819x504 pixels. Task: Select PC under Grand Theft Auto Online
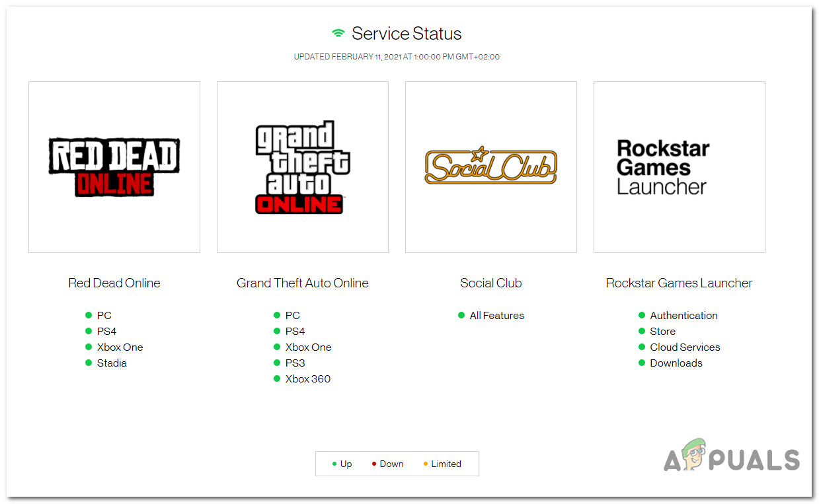pyautogui.click(x=293, y=316)
